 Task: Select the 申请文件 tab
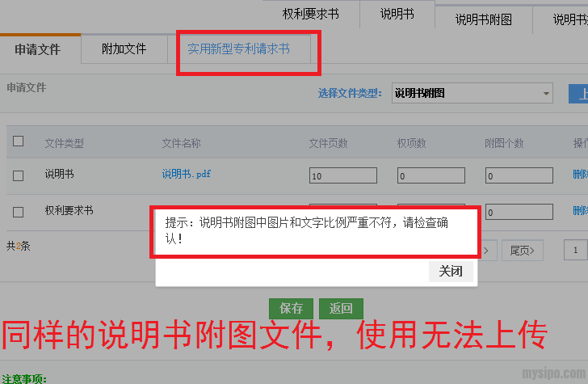tap(37, 49)
